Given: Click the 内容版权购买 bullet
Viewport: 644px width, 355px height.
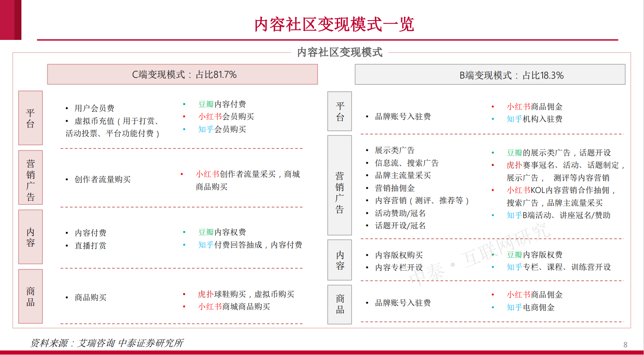Looking at the screenshot, I should click(x=399, y=255).
